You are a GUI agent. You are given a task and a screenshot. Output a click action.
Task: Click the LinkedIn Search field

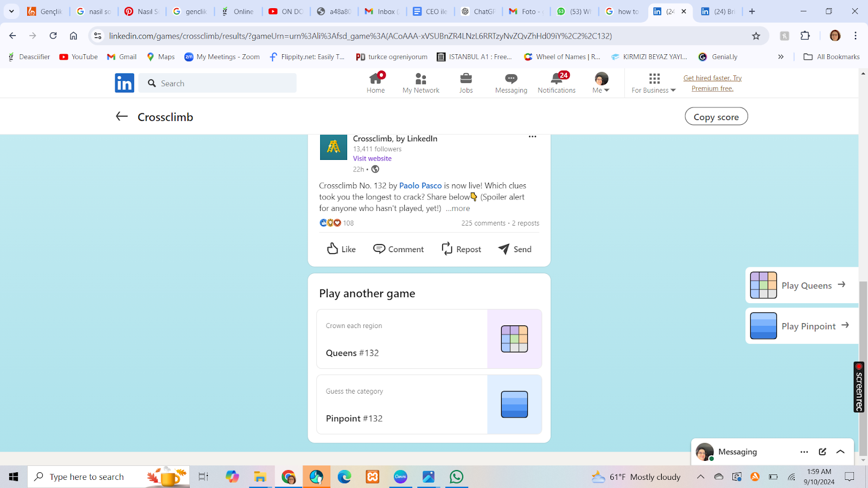pos(218,83)
